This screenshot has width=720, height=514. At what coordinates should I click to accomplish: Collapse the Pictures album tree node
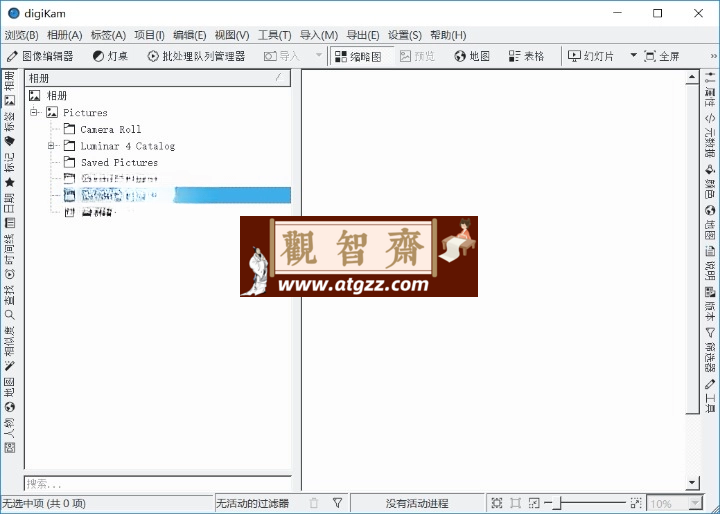pyautogui.click(x=34, y=112)
